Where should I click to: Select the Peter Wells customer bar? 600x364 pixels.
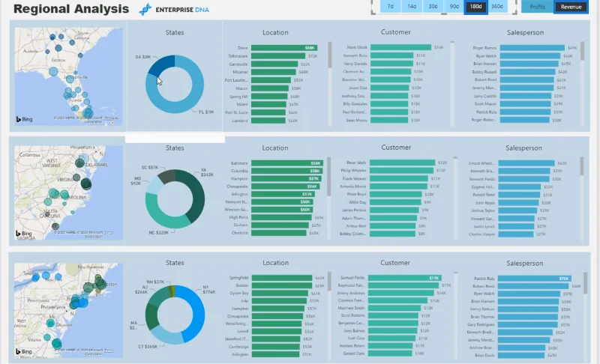[402, 163]
